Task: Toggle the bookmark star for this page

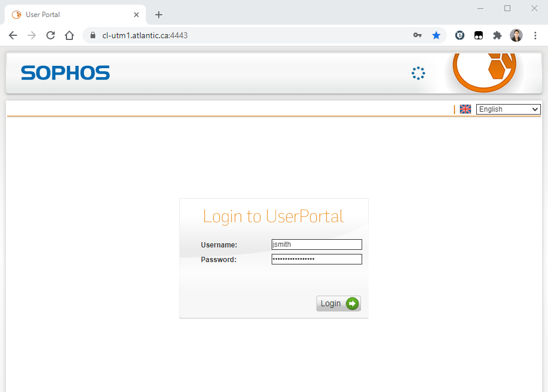Action: point(436,35)
